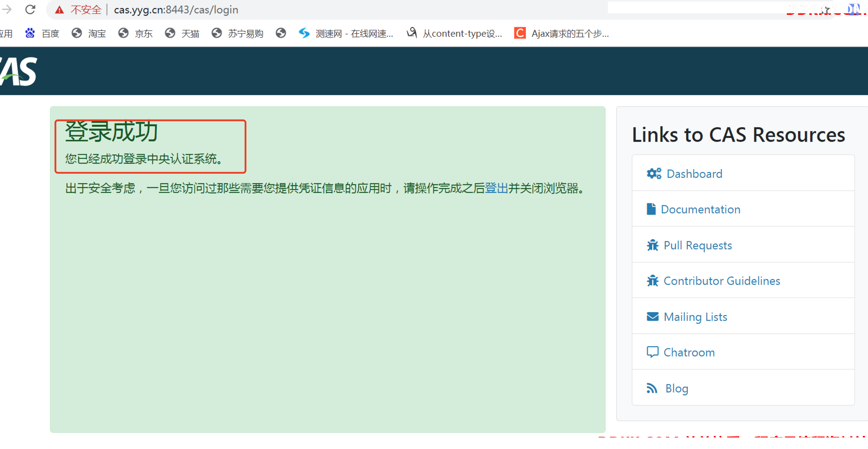Viewport: 868px width, 449px height.
Task: Open the Blog link
Action: 677,388
